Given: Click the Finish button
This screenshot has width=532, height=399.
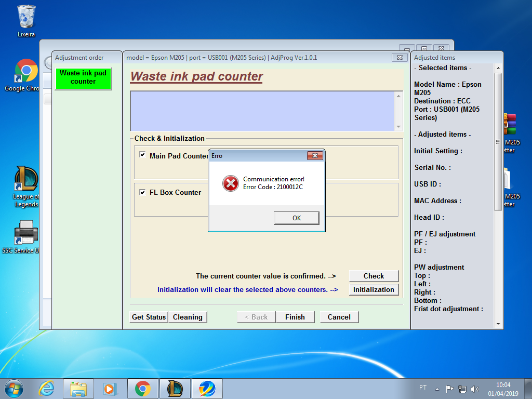Looking at the screenshot, I should tap(295, 317).
